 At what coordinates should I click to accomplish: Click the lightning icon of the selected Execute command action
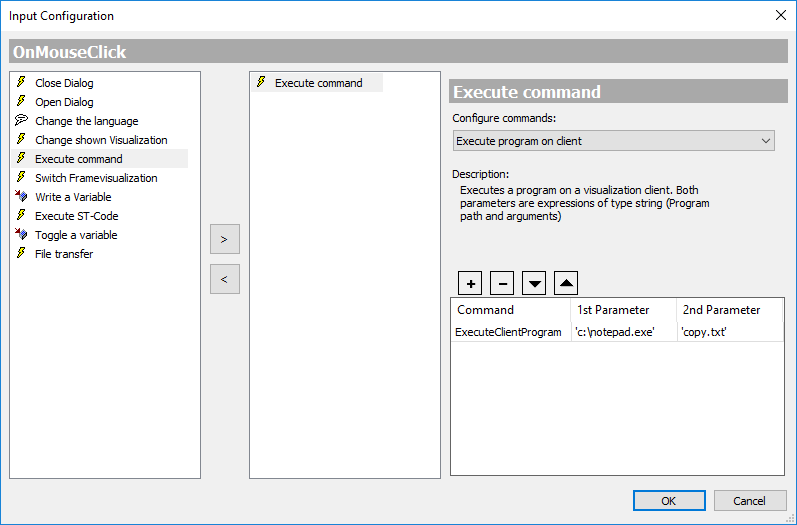pyautogui.click(x=261, y=82)
